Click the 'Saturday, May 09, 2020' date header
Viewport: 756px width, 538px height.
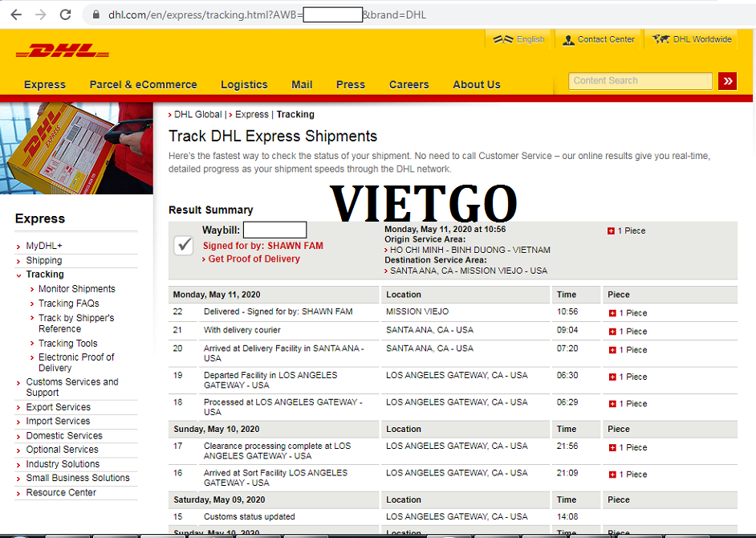[x=219, y=500]
